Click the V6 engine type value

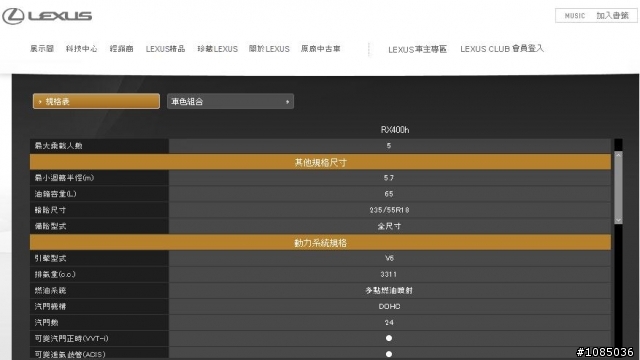click(389, 258)
